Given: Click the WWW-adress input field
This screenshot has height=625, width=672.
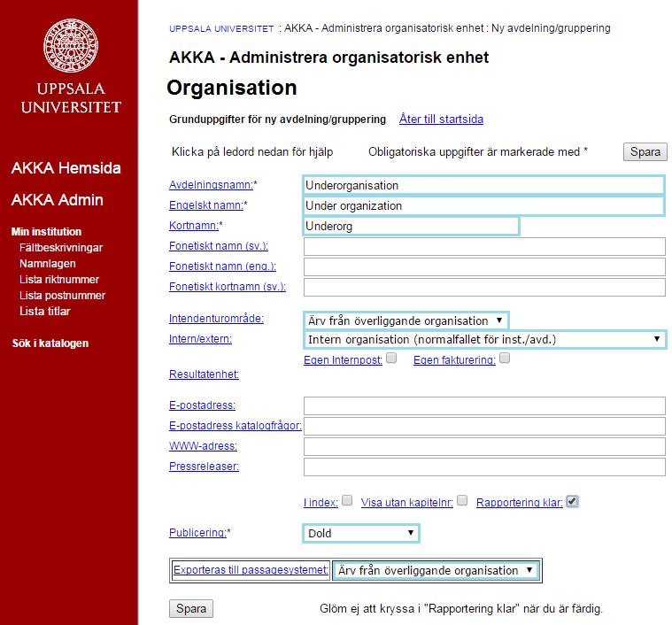Looking at the screenshot, I should 484,446.
